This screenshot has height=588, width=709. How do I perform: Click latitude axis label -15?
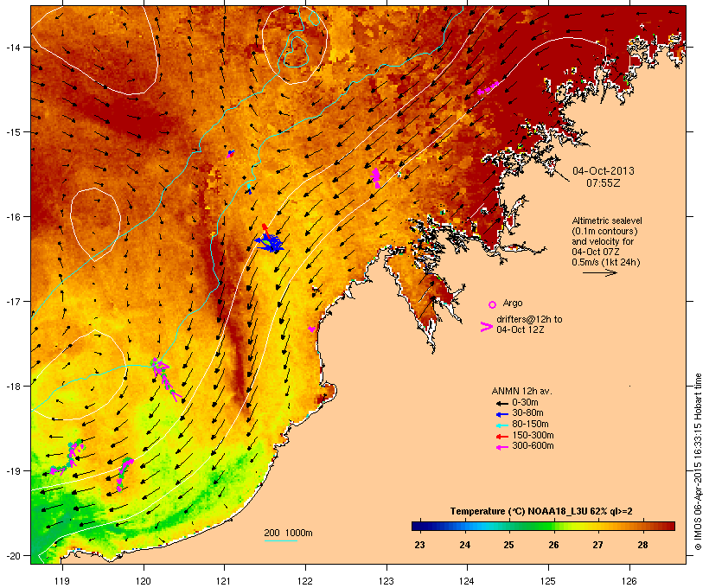coord(13,132)
